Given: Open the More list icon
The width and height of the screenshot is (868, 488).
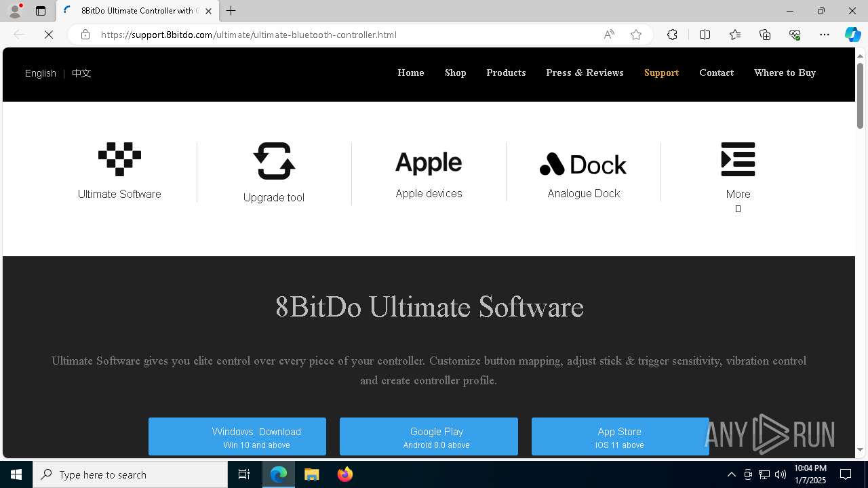Looking at the screenshot, I should pos(738,159).
